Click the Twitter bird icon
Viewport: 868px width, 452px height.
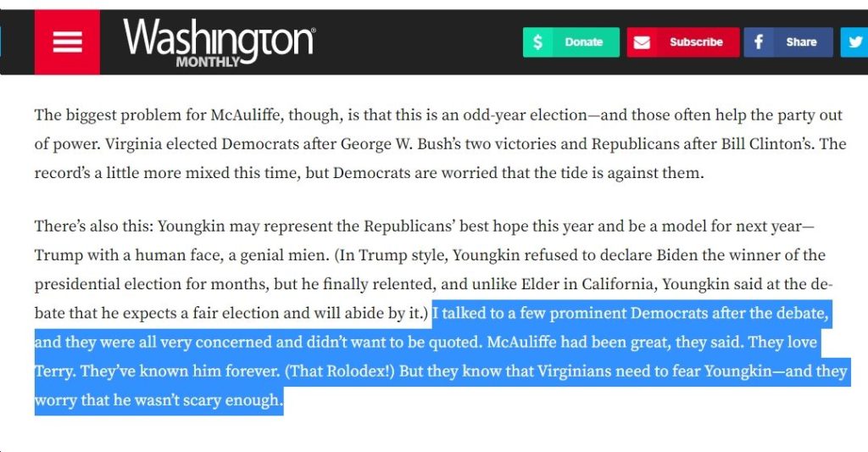(856, 42)
